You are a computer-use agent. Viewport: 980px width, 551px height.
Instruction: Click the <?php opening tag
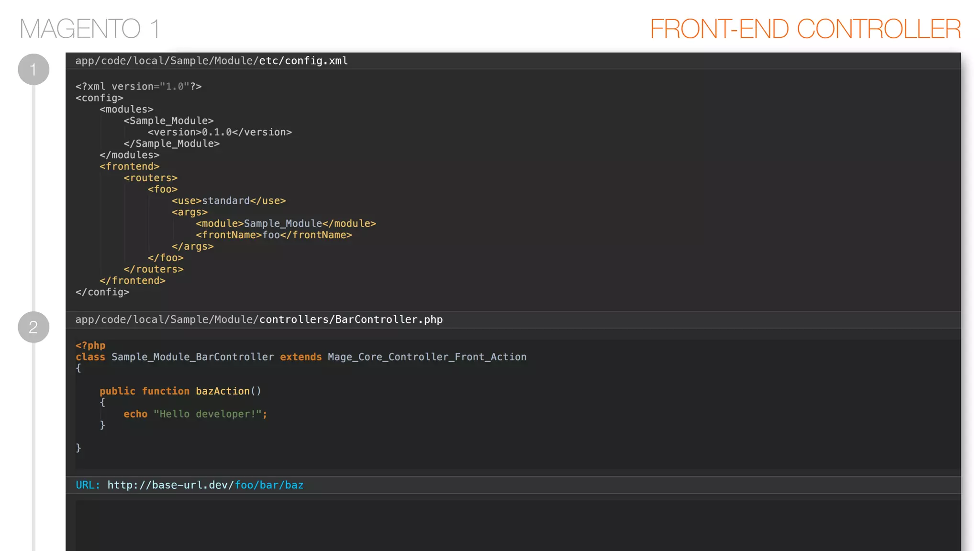coord(90,346)
